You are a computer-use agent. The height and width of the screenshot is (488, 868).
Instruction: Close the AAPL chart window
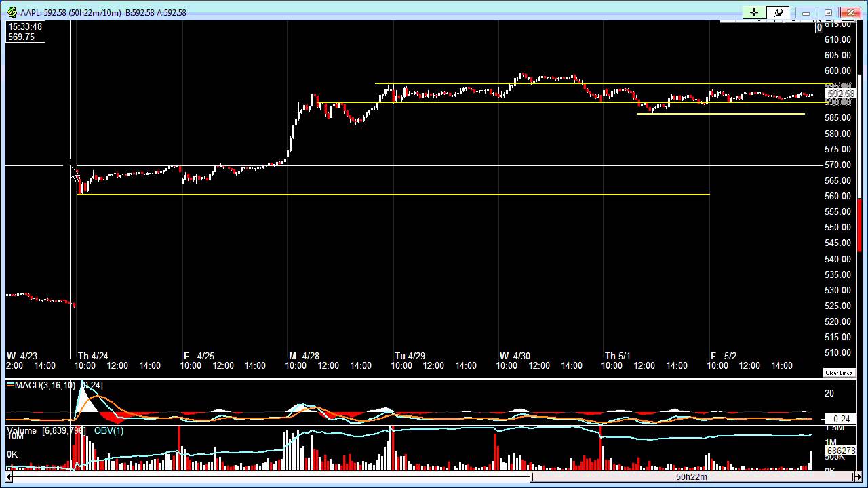(x=850, y=12)
